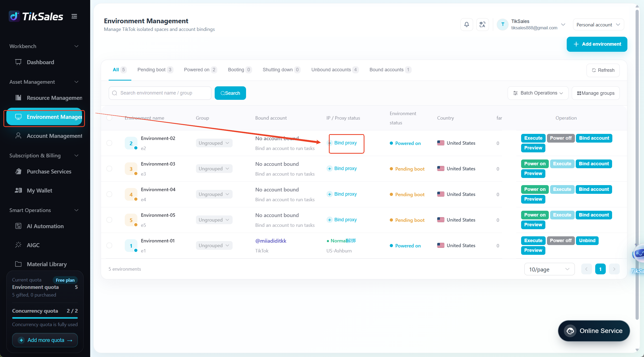This screenshot has width=644, height=357.
Task: Preview Environment-04
Action: [533, 199]
